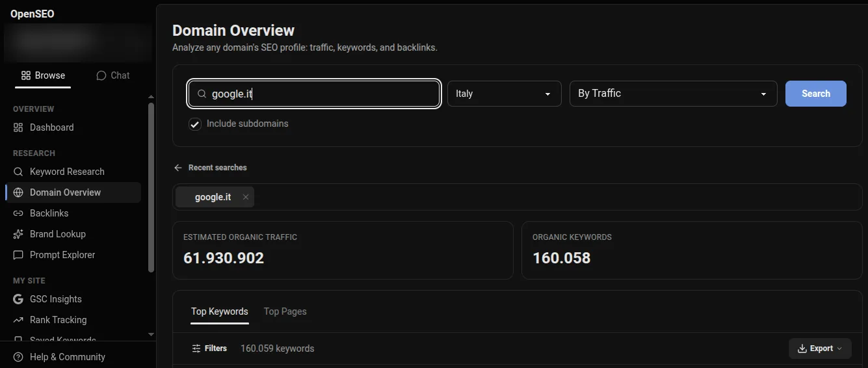Click the Help & Community question icon
Viewport: 868px width, 368px height.
[18, 357]
